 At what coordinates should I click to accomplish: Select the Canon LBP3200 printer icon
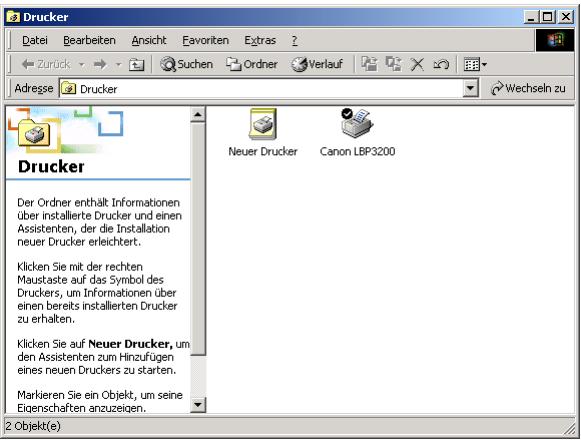coord(357,123)
